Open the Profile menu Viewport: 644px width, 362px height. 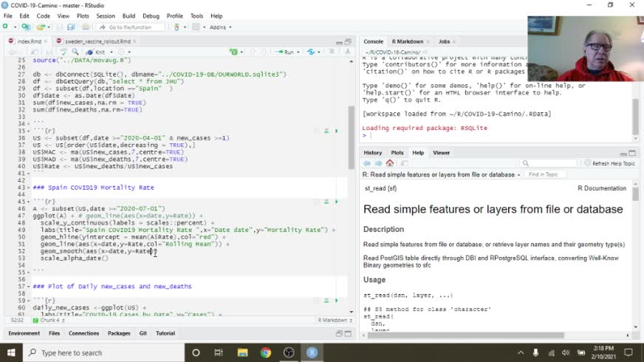coord(174,16)
